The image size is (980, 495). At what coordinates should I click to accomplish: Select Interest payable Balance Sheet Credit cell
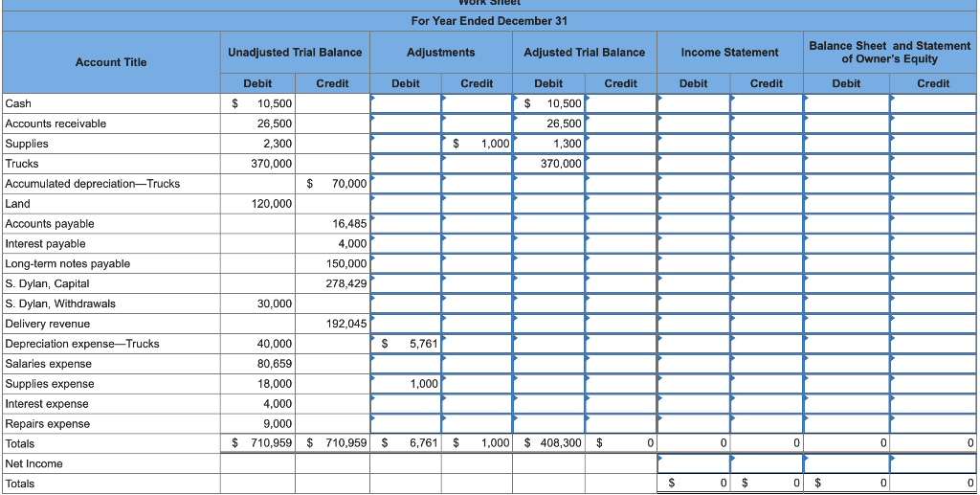coord(933,244)
